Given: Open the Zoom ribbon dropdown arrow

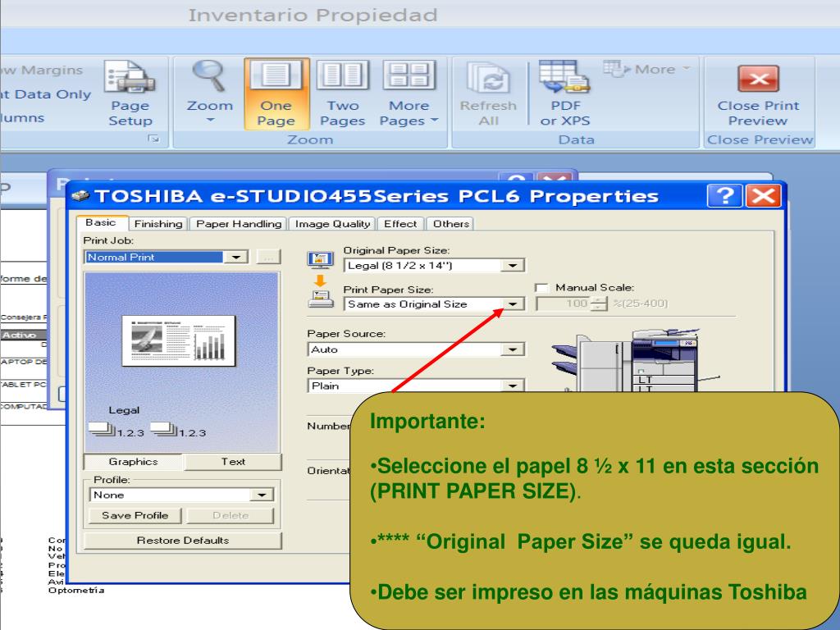Looking at the screenshot, I should tap(210, 120).
